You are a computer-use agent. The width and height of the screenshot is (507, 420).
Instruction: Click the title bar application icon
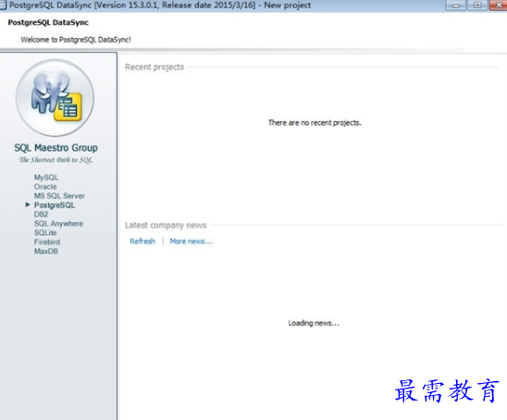[3, 6]
